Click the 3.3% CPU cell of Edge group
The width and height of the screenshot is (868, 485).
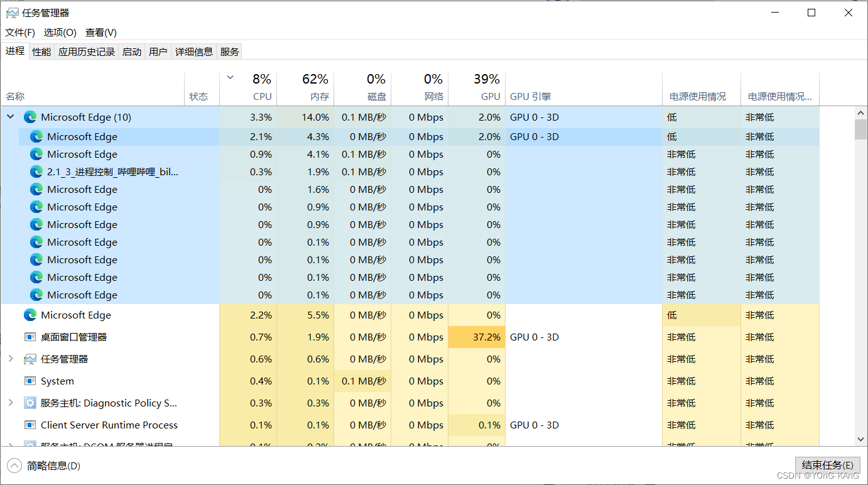tap(248, 117)
